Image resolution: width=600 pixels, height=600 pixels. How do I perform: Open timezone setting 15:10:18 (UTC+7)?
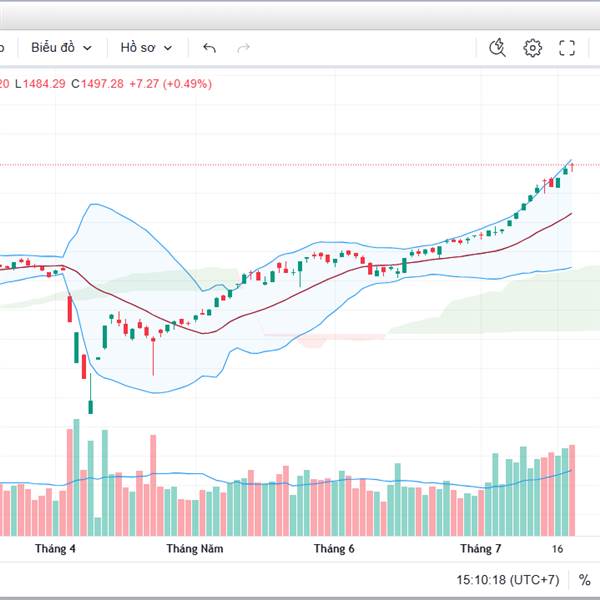pyautogui.click(x=508, y=580)
